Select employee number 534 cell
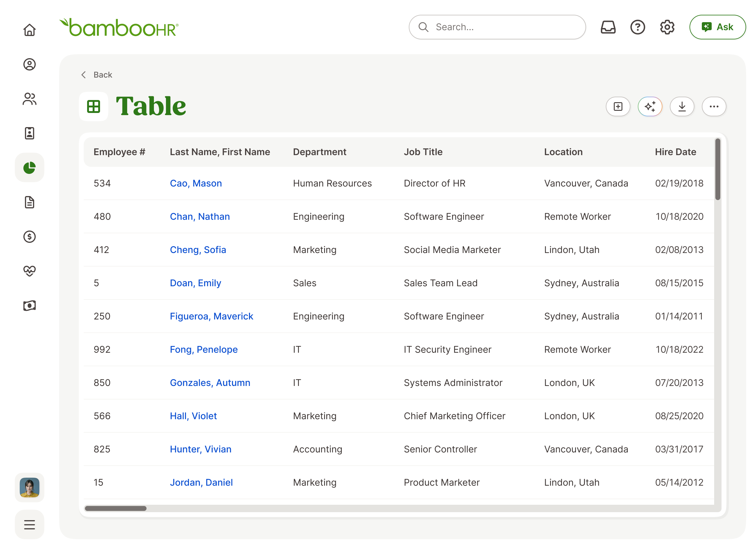The image size is (756, 554). [102, 183]
